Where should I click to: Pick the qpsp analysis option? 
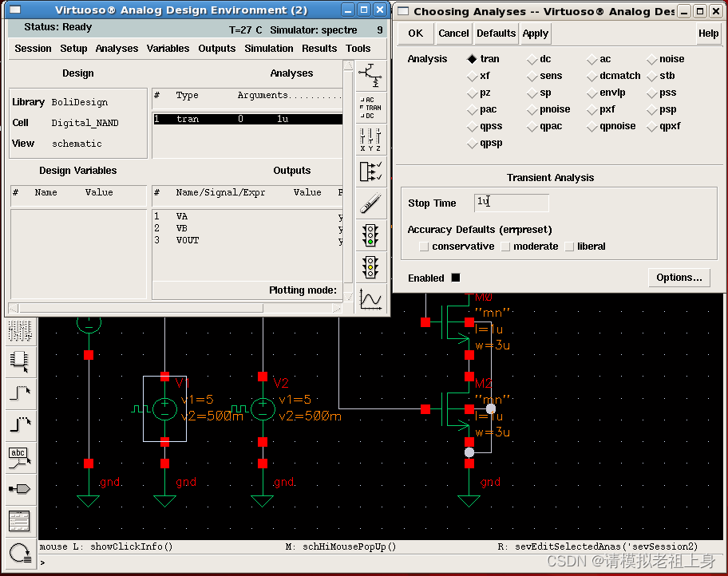(473, 144)
